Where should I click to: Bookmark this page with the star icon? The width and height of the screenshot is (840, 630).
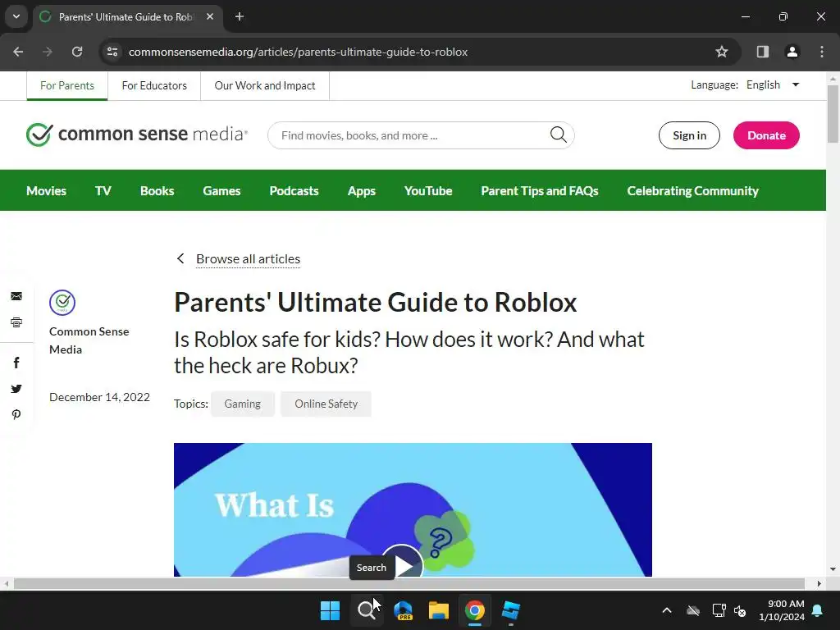tap(722, 52)
